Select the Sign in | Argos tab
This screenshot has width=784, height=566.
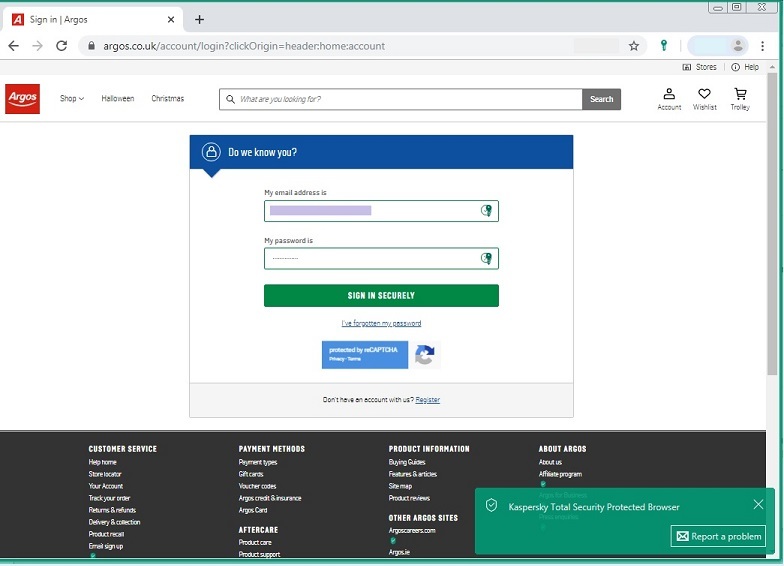coord(92,20)
